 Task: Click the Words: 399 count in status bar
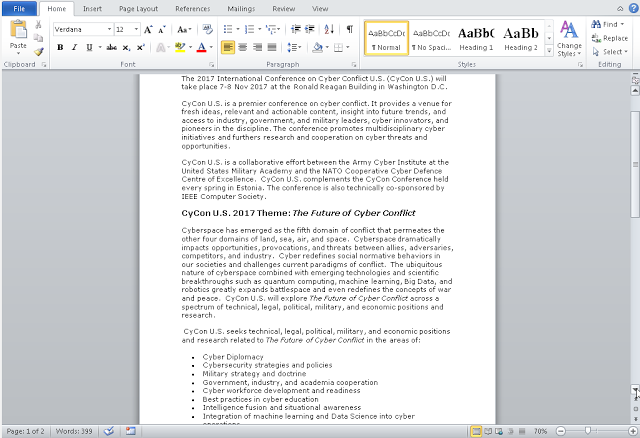pos(72,431)
